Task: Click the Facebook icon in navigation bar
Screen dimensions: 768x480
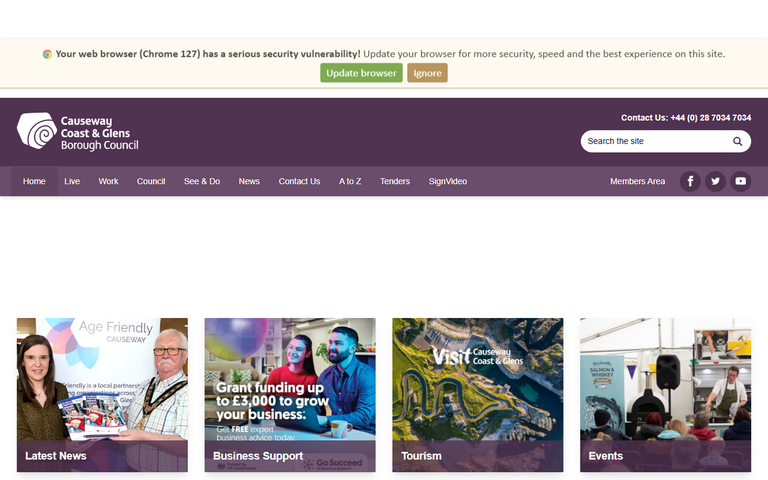Action: pyautogui.click(x=690, y=181)
